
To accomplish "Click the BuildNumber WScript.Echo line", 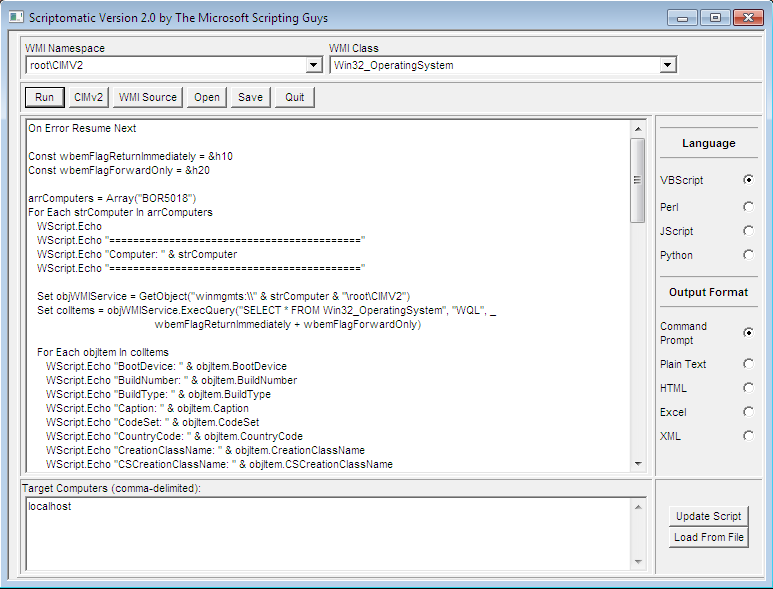I will coord(172,381).
